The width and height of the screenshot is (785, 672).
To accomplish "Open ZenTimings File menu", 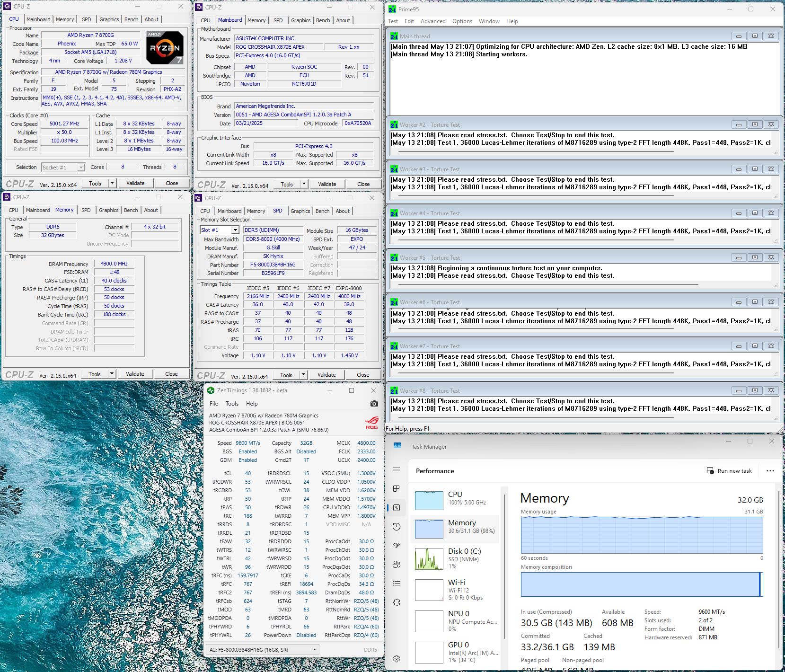I will click(214, 404).
